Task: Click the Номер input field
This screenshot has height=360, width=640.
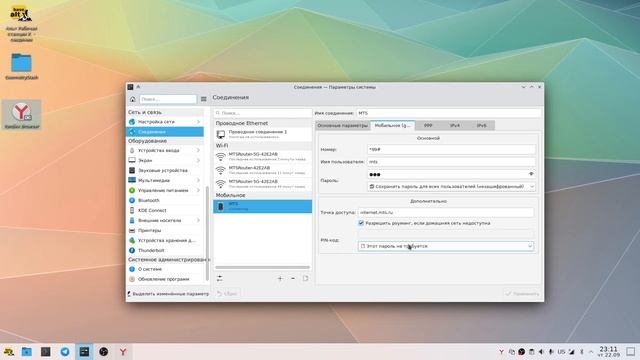Action: point(451,149)
